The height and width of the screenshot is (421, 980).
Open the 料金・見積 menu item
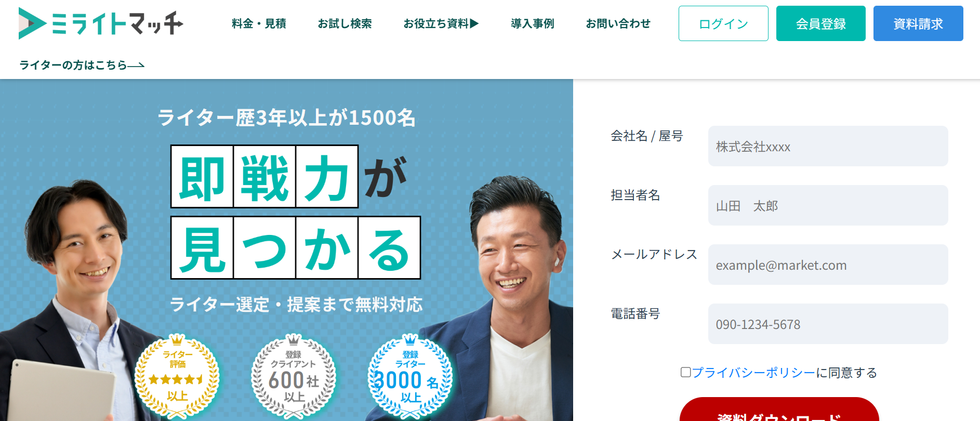pyautogui.click(x=259, y=23)
